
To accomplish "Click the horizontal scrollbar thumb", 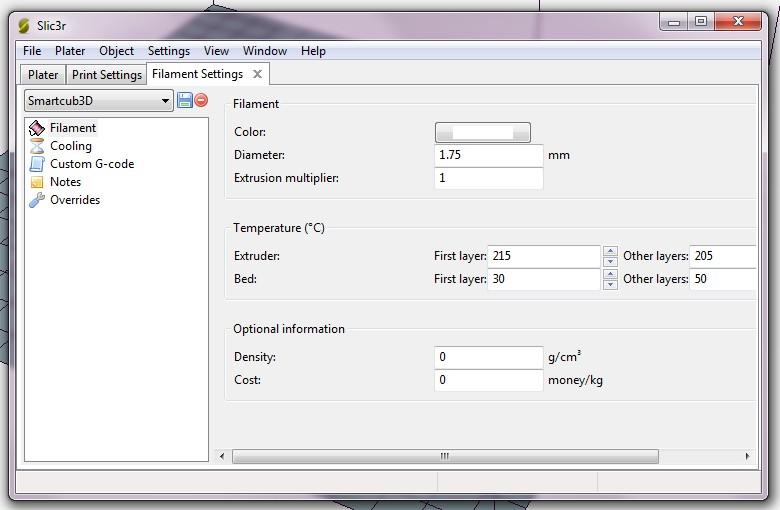I will coord(445,456).
